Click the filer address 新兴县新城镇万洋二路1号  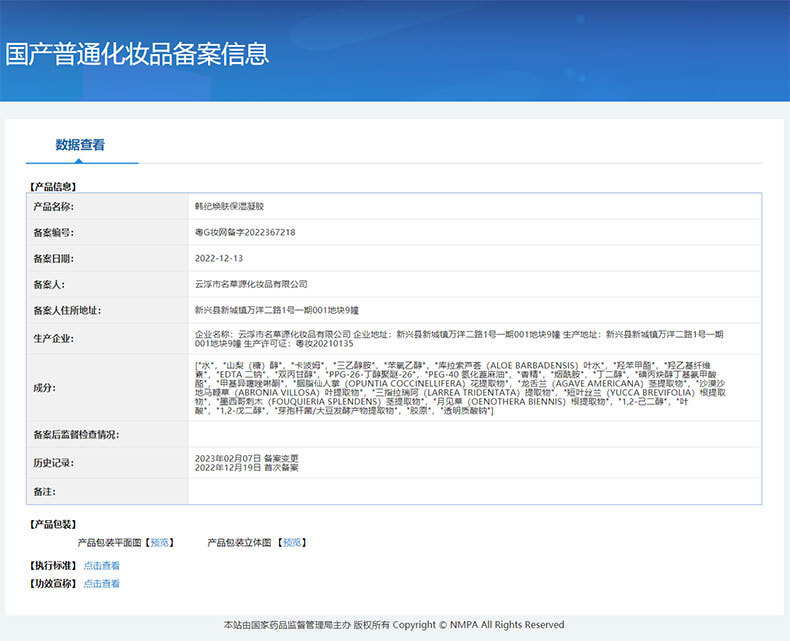[x=277, y=310]
